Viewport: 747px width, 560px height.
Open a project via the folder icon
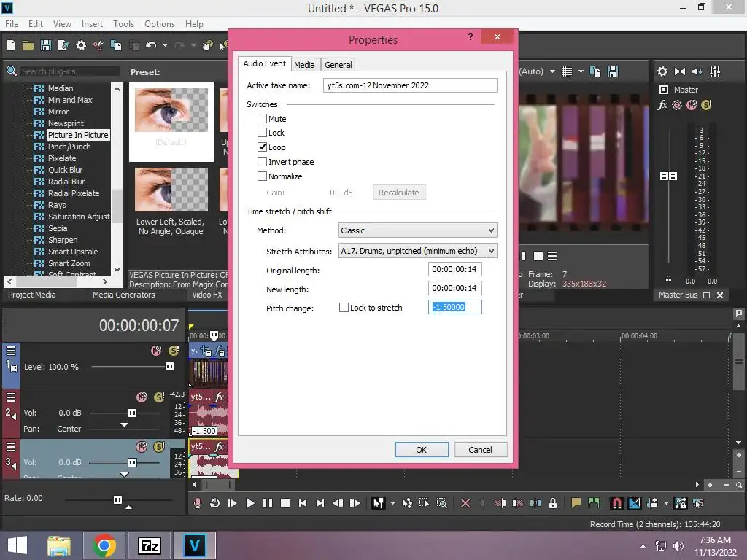28,45
